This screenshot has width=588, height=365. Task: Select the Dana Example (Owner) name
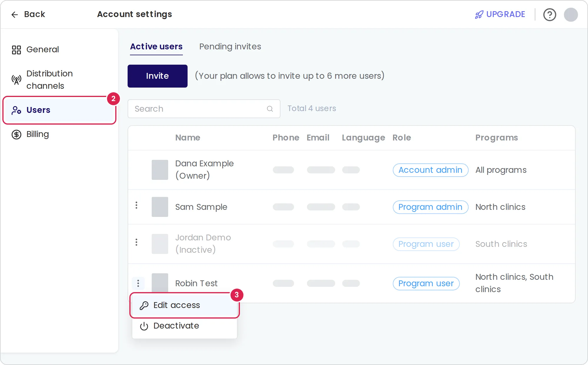(x=204, y=170)
